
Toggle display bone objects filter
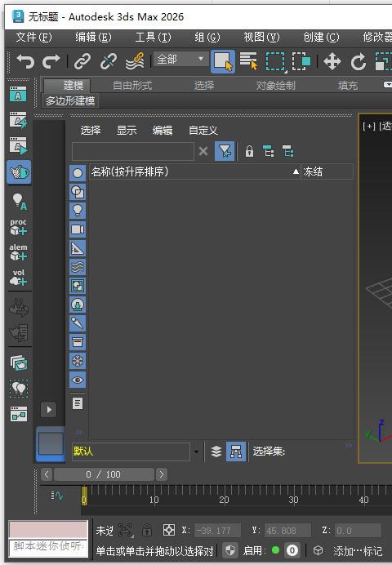tap(78, 323)
